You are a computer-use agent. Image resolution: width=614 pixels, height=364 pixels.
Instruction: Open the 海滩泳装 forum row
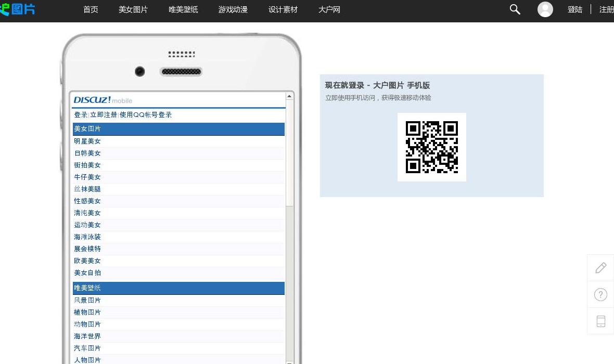pos(178,237)
